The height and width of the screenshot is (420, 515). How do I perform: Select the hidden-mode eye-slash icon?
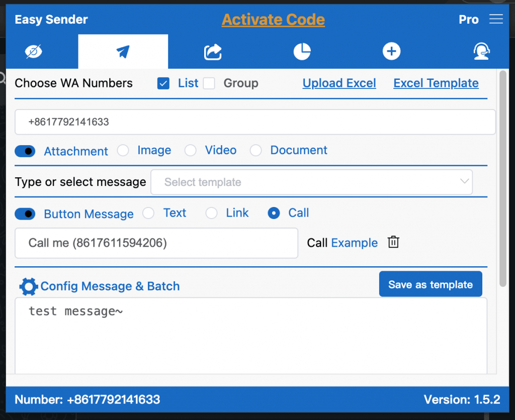coord(33,51)
